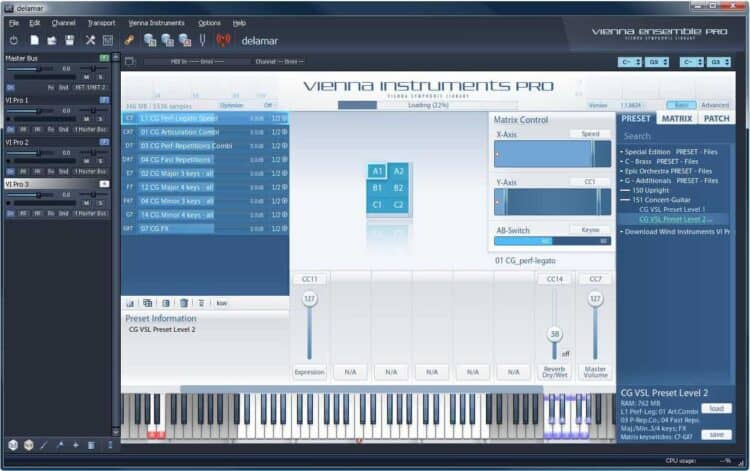
Task: Click the delete channel trash icon at bottom-left
Action: (91, 444)
